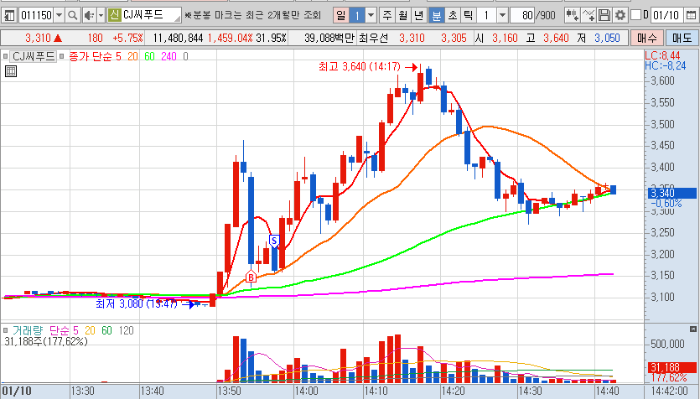
Task: Click the red B buy marker on the chart
Action: [251, 277]
